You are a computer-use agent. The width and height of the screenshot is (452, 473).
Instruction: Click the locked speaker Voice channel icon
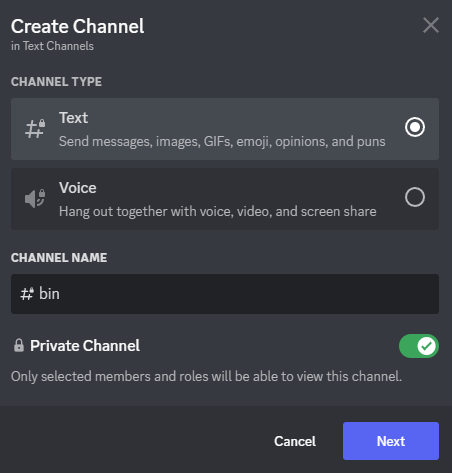35,198
